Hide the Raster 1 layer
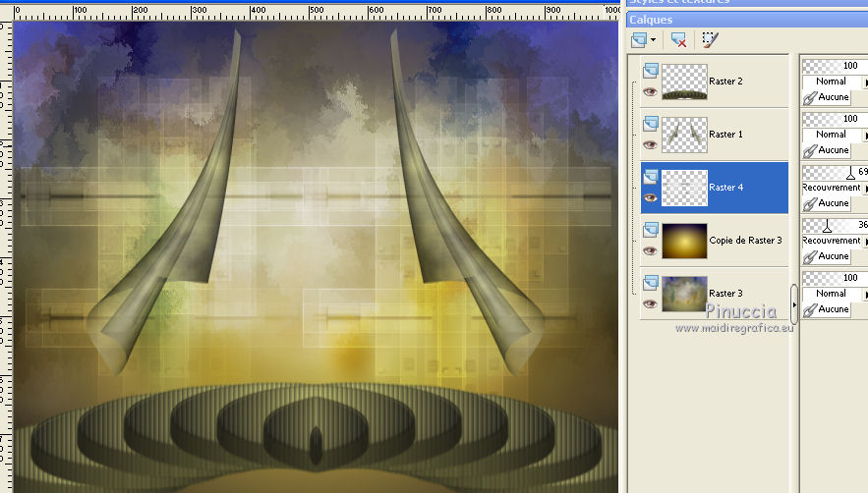This screenshot has height=493, width=868. coord(651,145)
